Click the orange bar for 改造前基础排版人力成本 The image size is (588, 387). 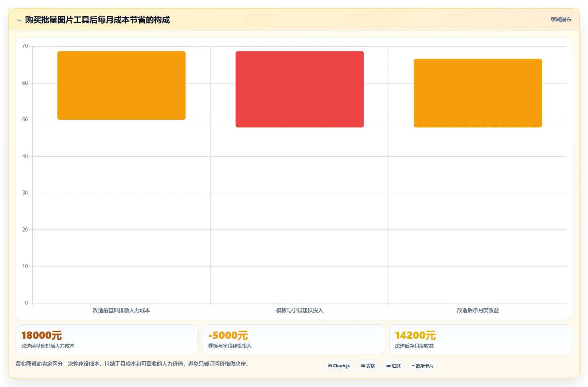pyautogui.click(x=121, y=85)
